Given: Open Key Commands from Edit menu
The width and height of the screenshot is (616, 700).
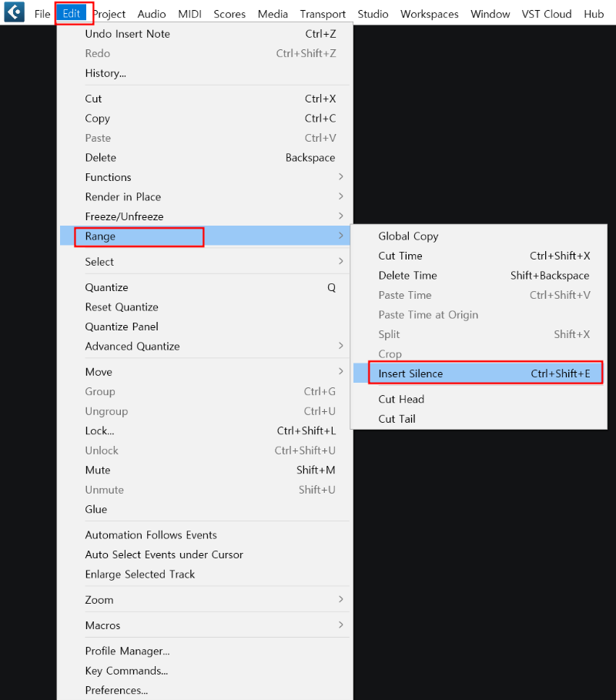Looking at the screenshot, I should pyautogui.click(x=206, y=671).
